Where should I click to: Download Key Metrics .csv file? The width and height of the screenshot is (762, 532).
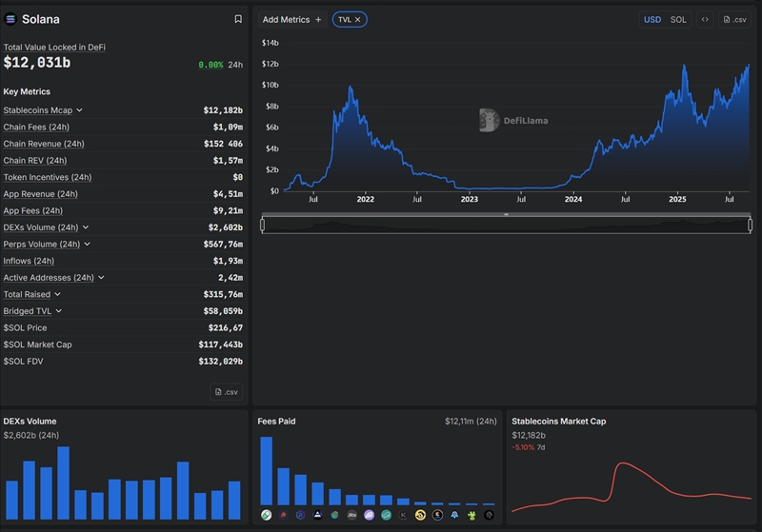click(x=227, y=391)
